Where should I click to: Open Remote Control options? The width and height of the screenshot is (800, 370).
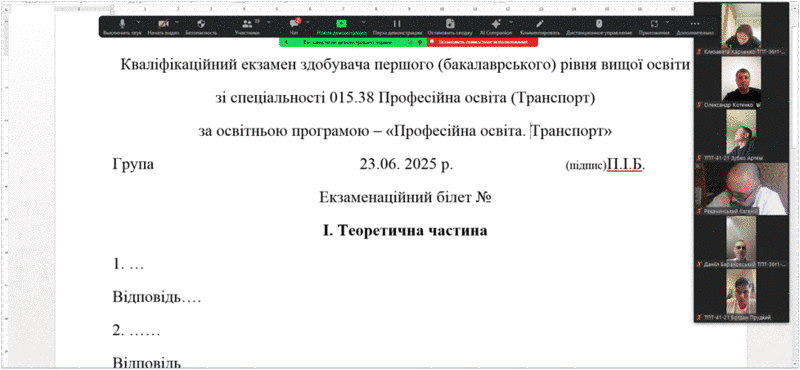[x=599, y=27]
